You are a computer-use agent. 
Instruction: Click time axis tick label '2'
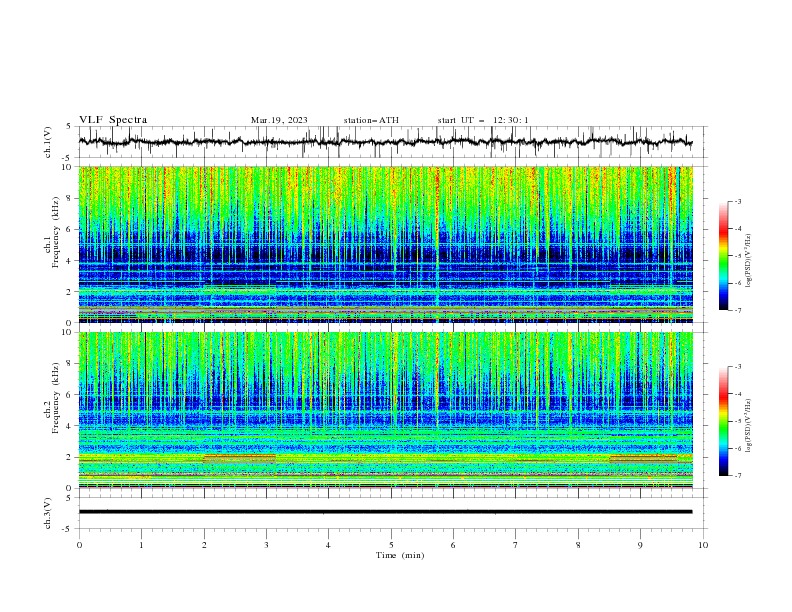pyautogui.click(x=204, y=545)
